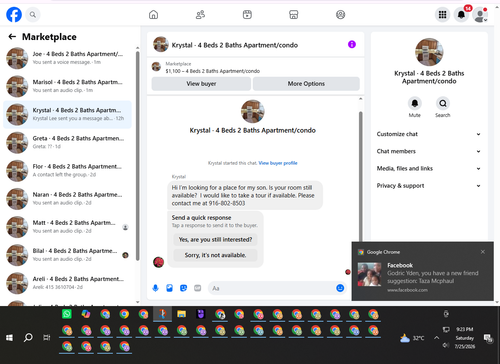Send quick reply 'Sorry, it's not available.'
The height and width of the screenshot is (364, 500).
tap(215, 255)
